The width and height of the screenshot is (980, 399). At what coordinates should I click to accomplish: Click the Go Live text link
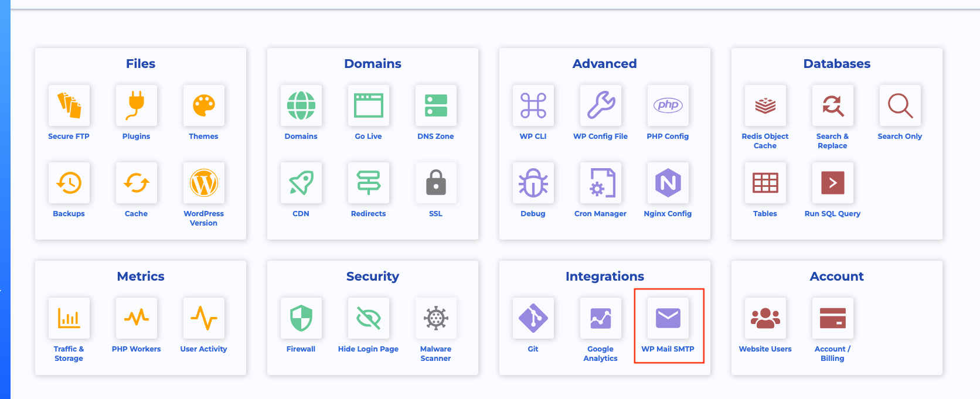pyautogui.click(x=369, y=137)
